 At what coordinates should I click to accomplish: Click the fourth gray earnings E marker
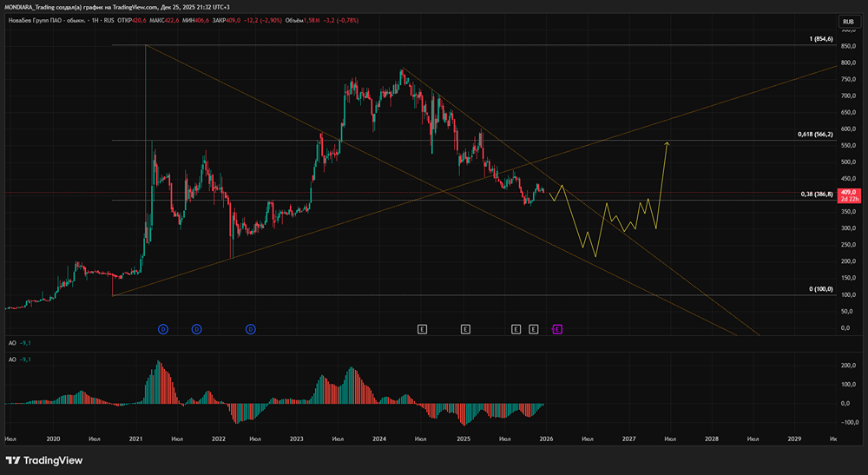pos(533,328)
